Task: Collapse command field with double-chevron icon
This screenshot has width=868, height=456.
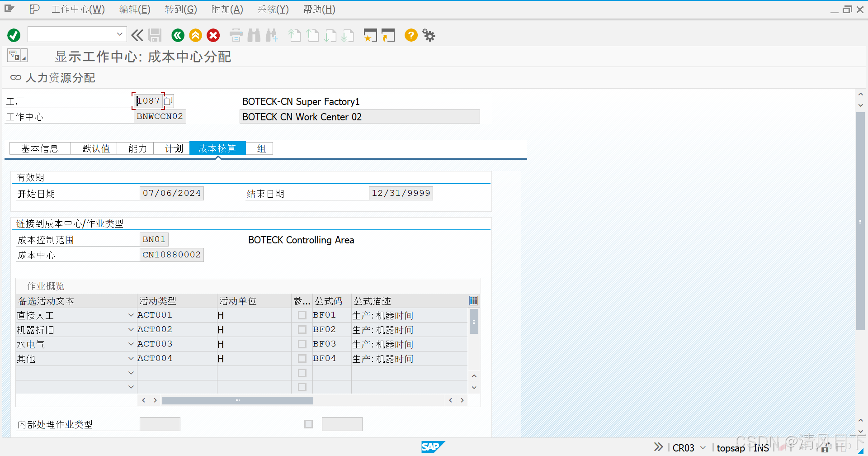Action: pyautogui.click(x=137, y=35)
